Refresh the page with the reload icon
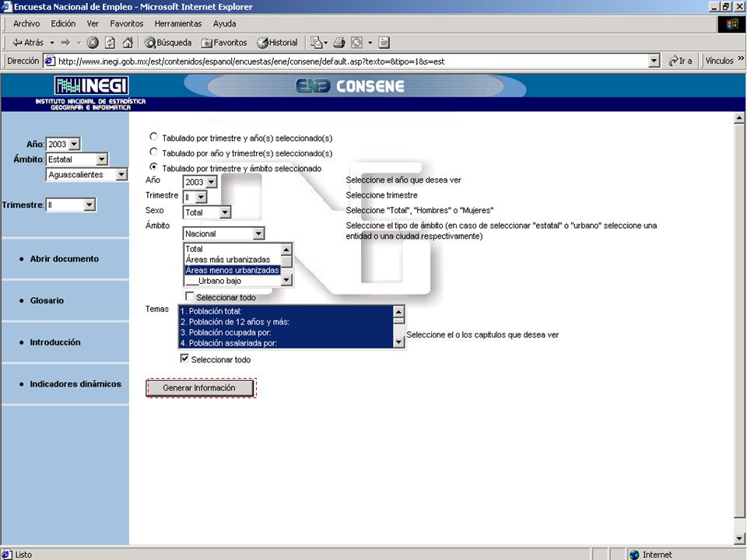Viewport: 747px width, 560px height. point(110,43)
